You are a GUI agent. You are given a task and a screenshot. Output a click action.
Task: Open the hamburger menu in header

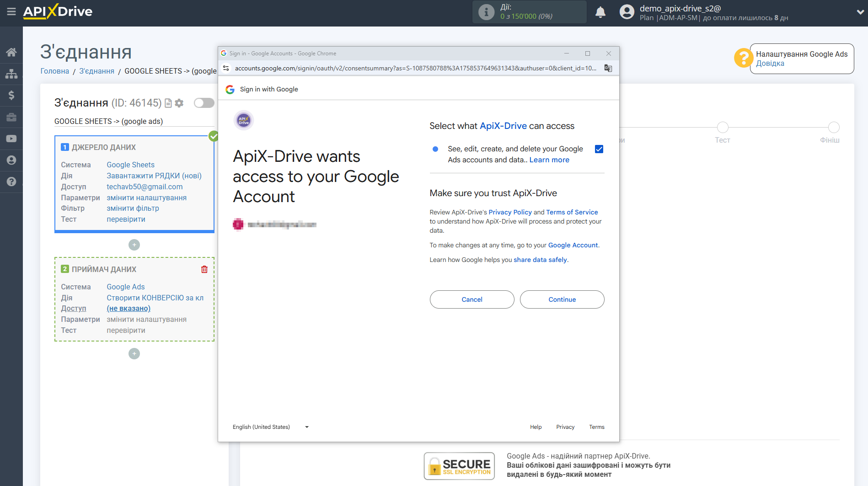[x=11, y=11]
